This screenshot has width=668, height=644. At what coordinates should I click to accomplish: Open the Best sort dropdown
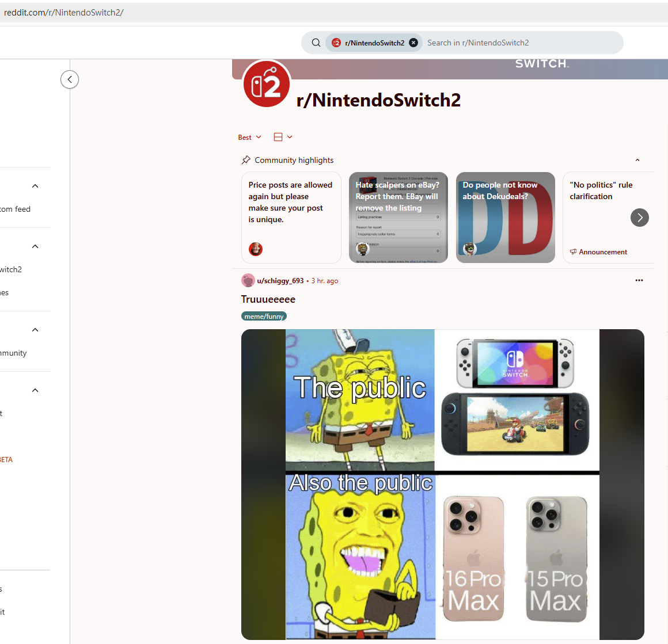pyautogui.click(x=250, y=137)
